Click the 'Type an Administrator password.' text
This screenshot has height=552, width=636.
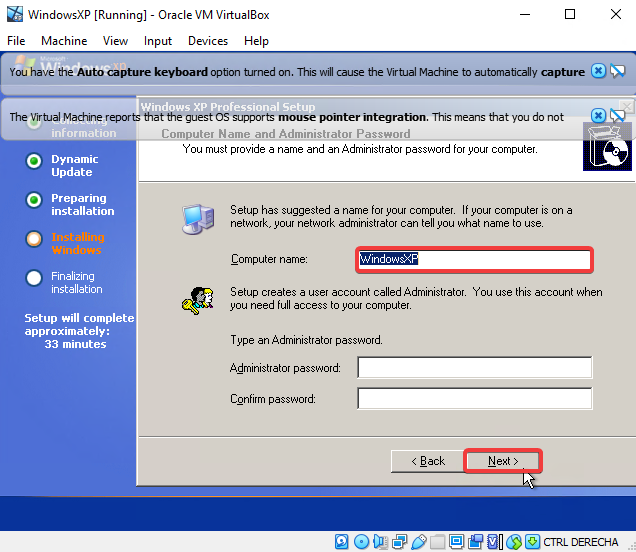point(306,340)
